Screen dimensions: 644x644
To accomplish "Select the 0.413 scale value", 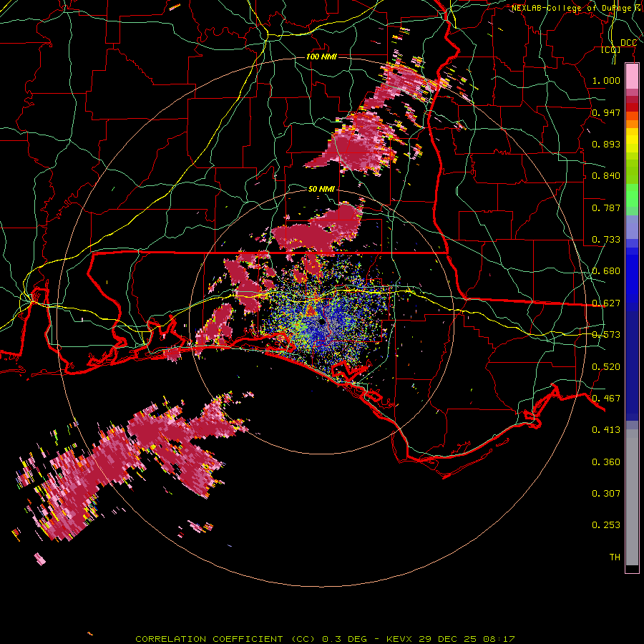I will (x=606, y=430).
